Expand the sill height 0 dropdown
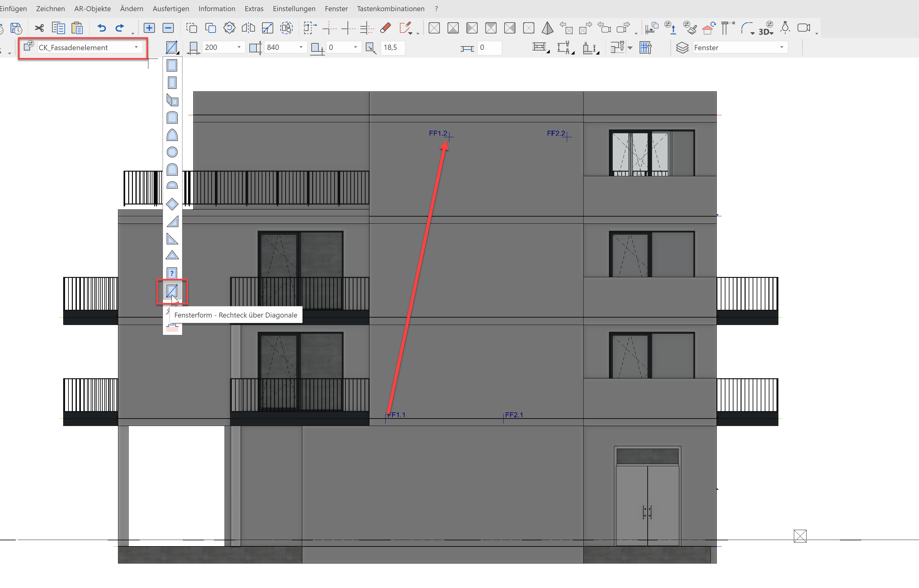Screen dimensions: 919x588 [x=355, y=47]
